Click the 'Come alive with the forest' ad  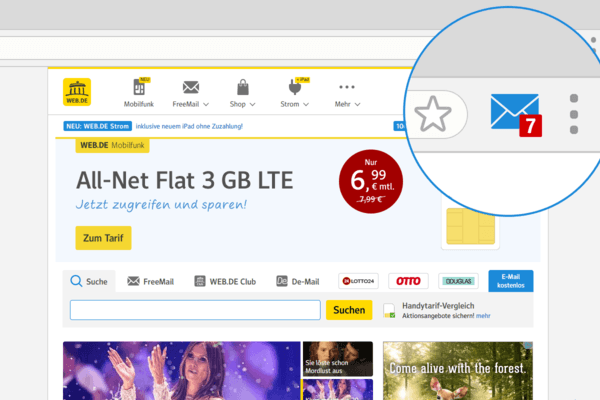458,371
